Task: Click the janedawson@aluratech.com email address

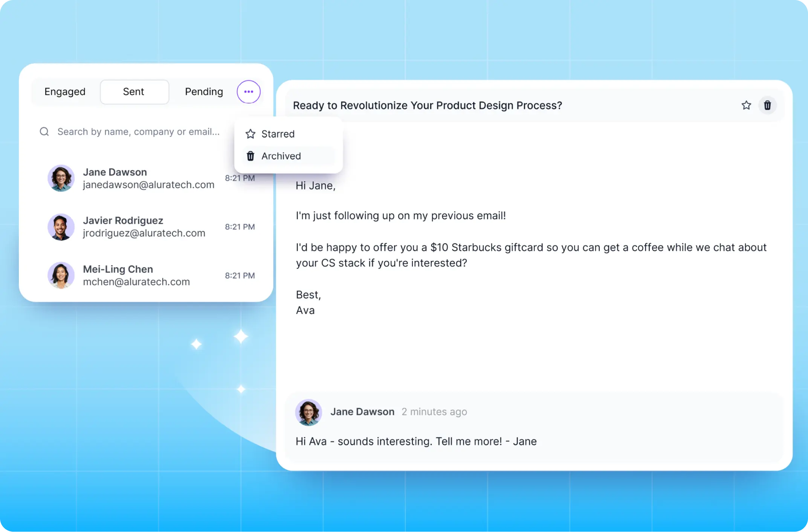Action: [x=148, y=185]
